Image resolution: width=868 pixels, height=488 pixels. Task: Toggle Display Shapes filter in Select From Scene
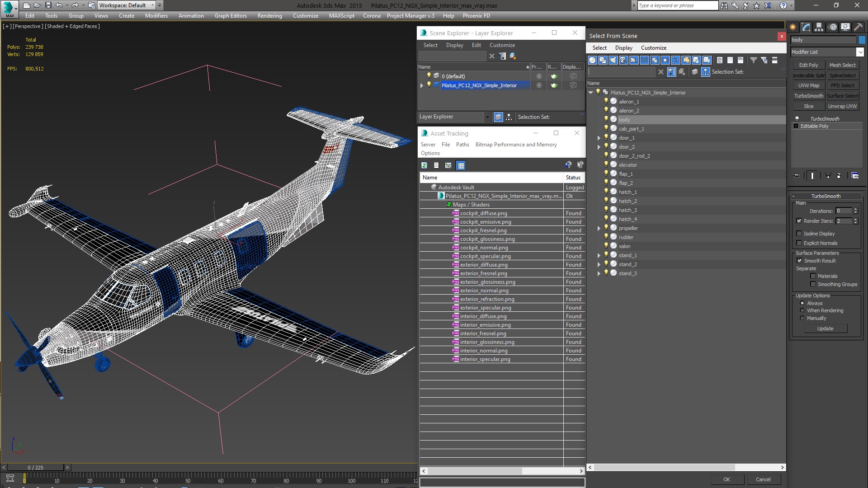pyautogui.click(x=603, y=60)
